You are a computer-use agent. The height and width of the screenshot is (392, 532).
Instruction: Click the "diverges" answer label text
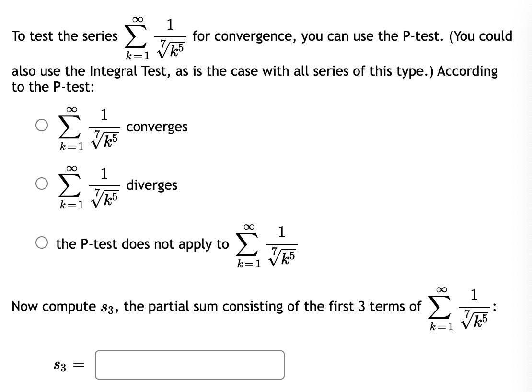[x=151, y=185]
